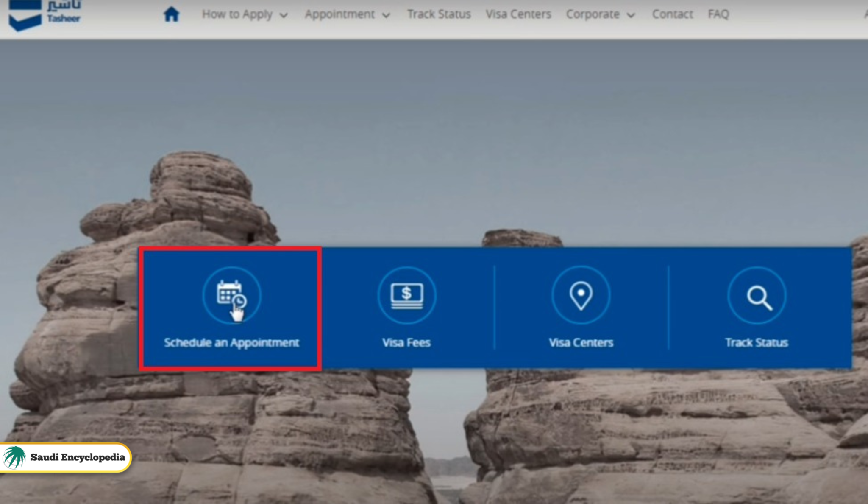Click the calendar appointment icon

[x=231, y=295]
